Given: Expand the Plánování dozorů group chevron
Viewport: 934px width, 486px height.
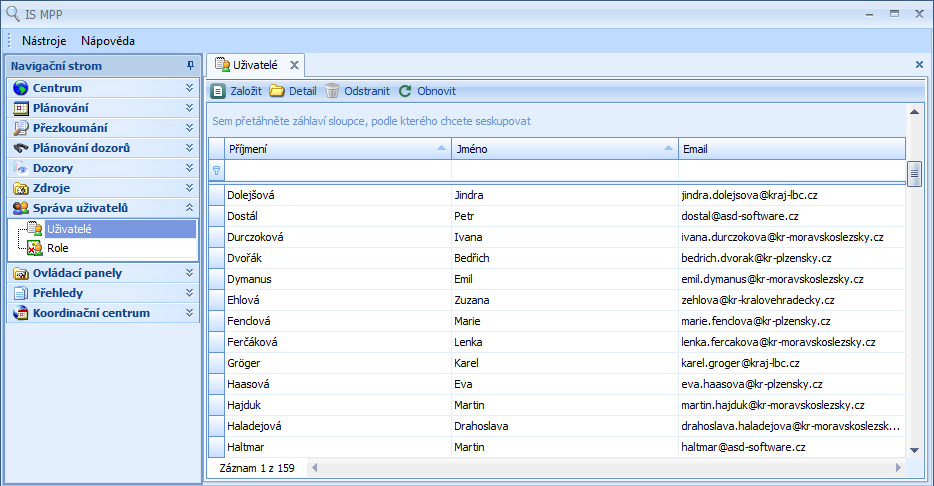Looking at the screenshot, I should (189, 148).
